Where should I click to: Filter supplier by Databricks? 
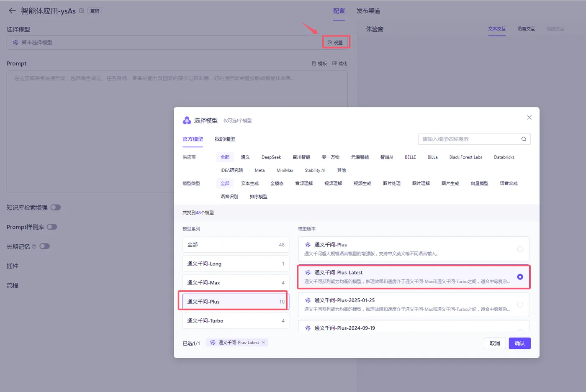tap(504, 157)
